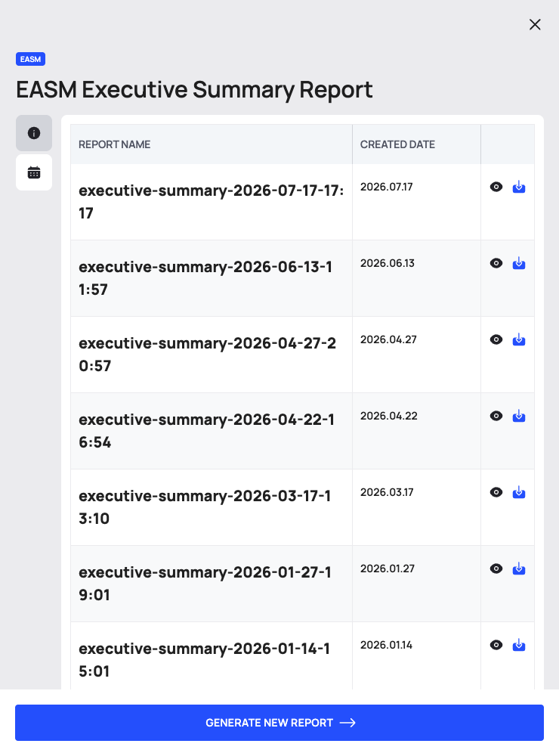Select report name executive-summary-2026-01-14-15:01
The image size is (559, 756).
(x=205, y=659)
